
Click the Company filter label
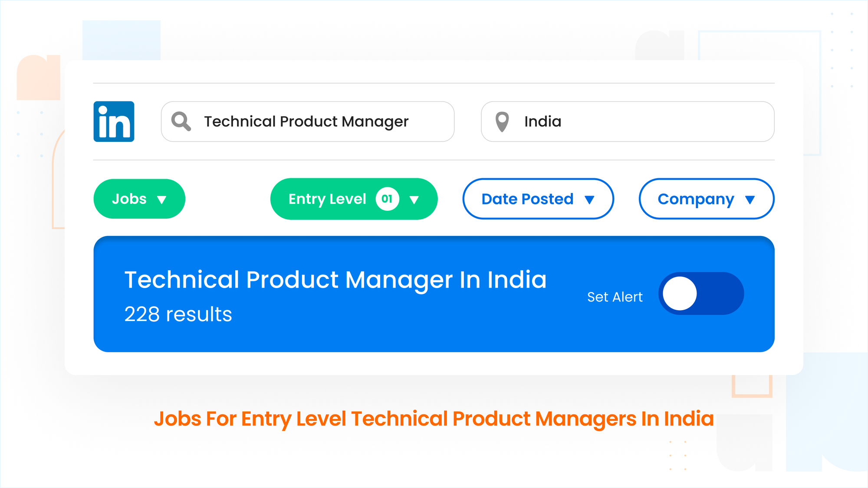[x=696, y=200]
